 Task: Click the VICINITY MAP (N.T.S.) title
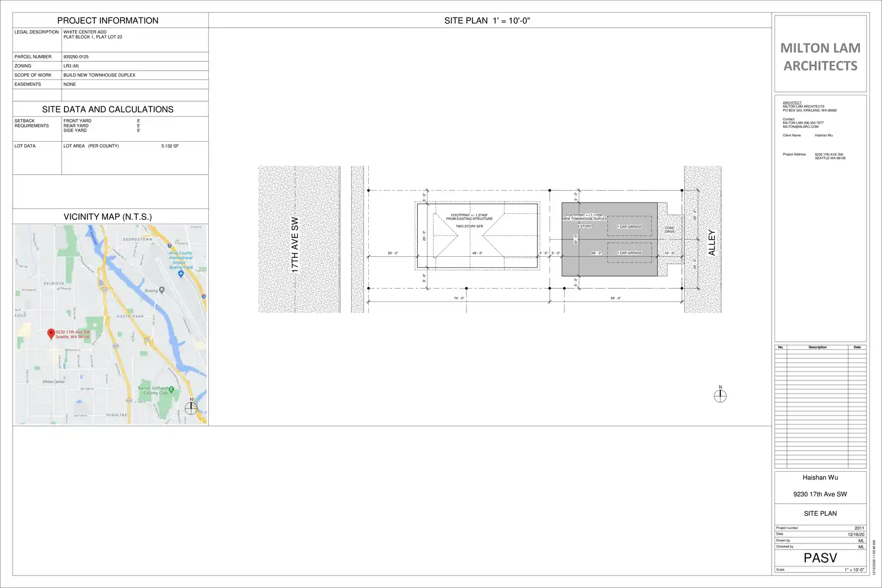[x=107, y=217]
